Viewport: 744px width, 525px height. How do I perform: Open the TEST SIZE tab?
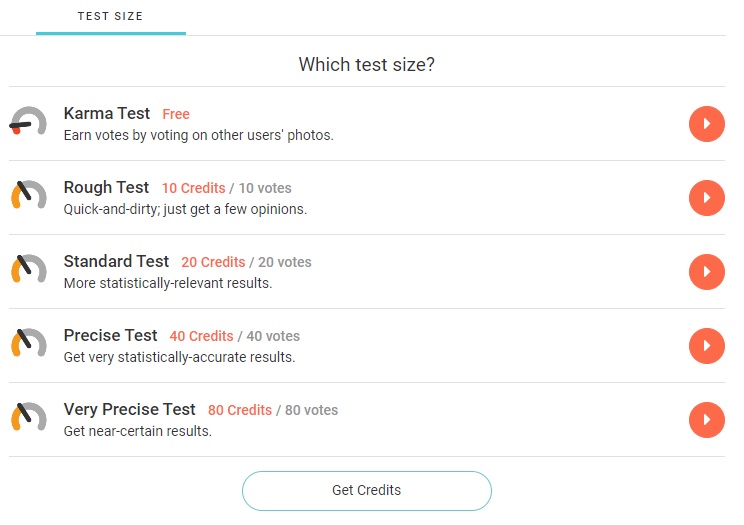[x=111, y=17]
